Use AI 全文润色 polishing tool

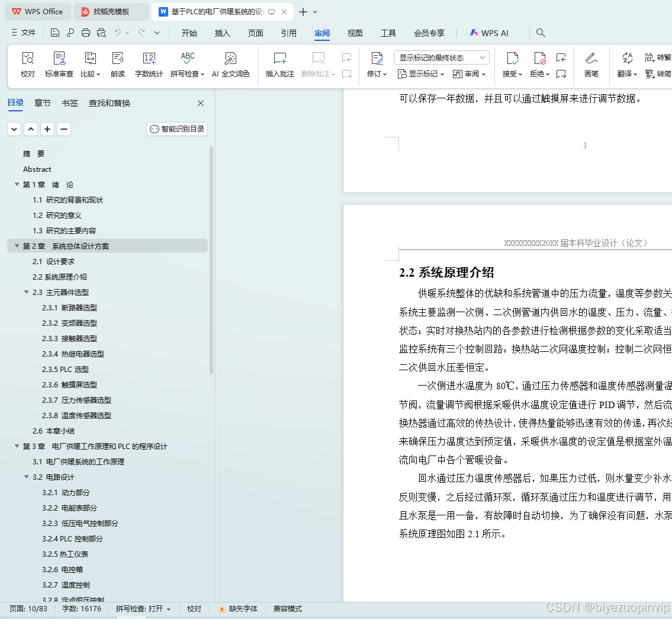[230, 65]
